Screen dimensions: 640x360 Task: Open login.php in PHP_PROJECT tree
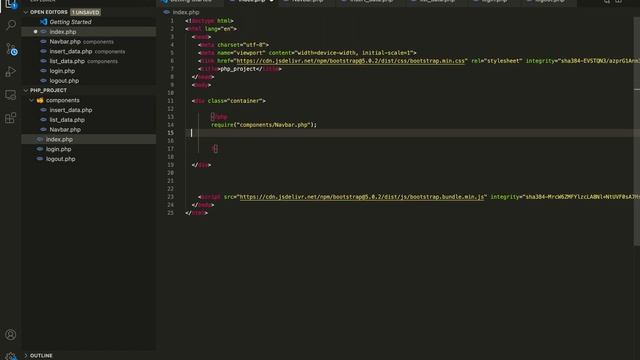(58, 149)
